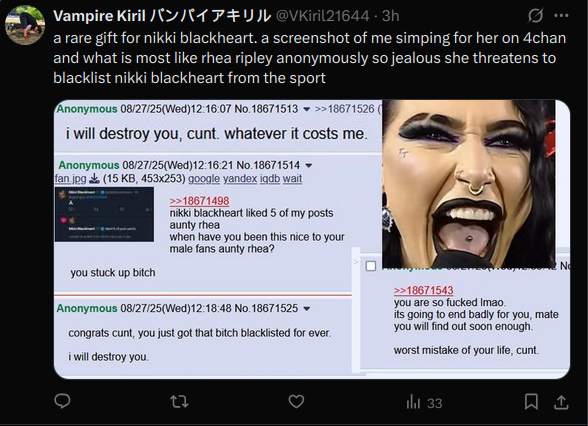Expand post menu arrow for No.18671513
The width and height of the screenshot is (588, 426).
click(x=306, y=110)
